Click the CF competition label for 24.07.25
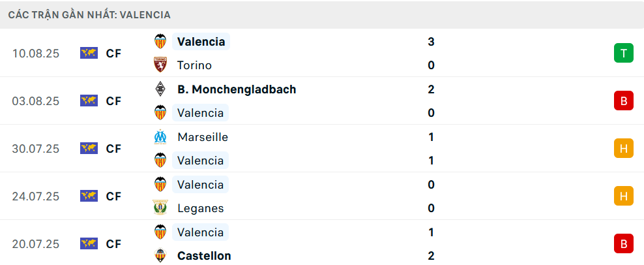 point(113,196)
